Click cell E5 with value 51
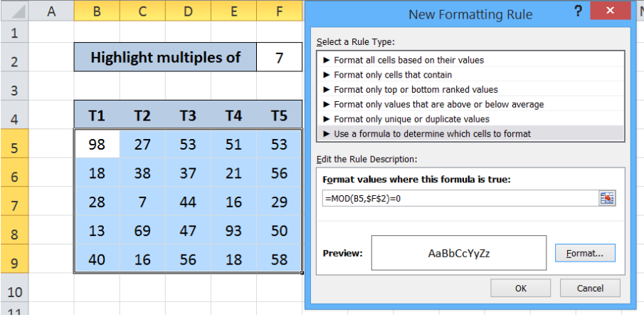This screenshot has height=315, width=644. (x=233, y=143)
